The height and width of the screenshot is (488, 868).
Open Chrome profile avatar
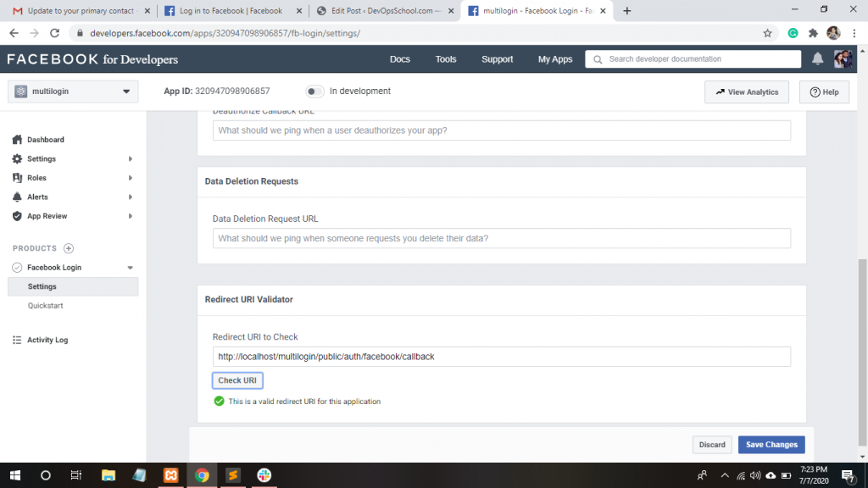point(834,33)
